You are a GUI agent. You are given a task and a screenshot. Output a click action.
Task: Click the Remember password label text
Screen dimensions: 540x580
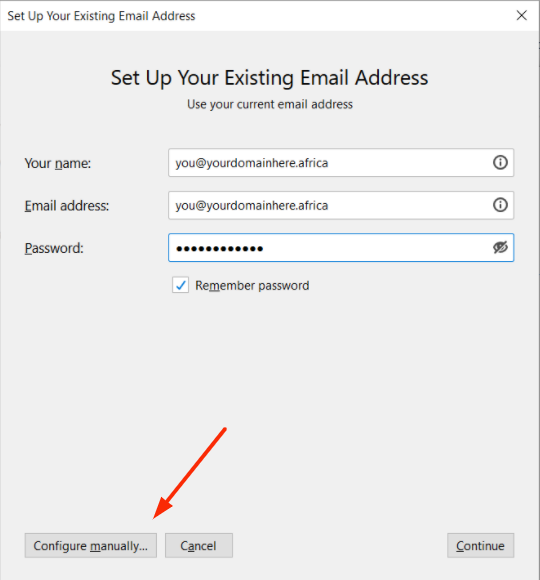point(252,286)
